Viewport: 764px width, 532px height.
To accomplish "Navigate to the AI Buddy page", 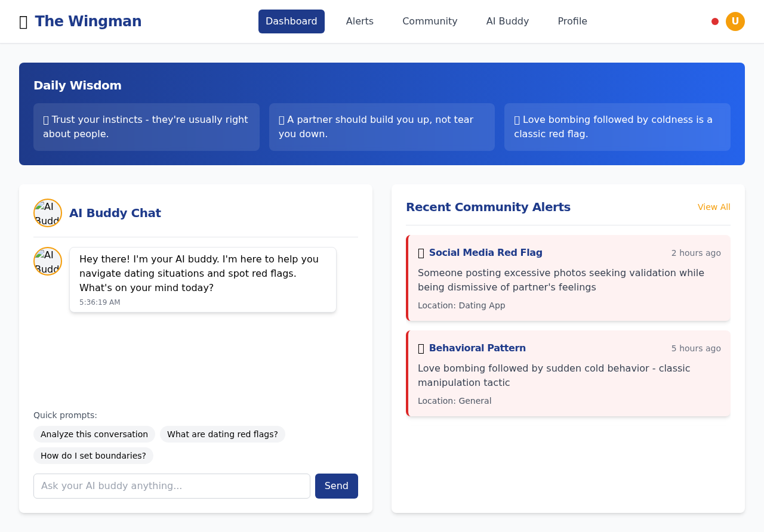I will [507, 21].
